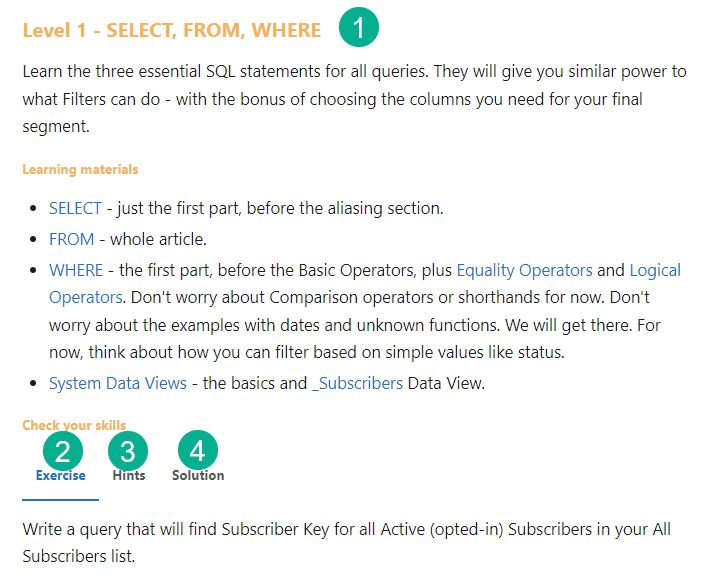The height and width of the screenshot is (582, 725).
Task: Click the green number 2 marker
Action: [62, 451]
